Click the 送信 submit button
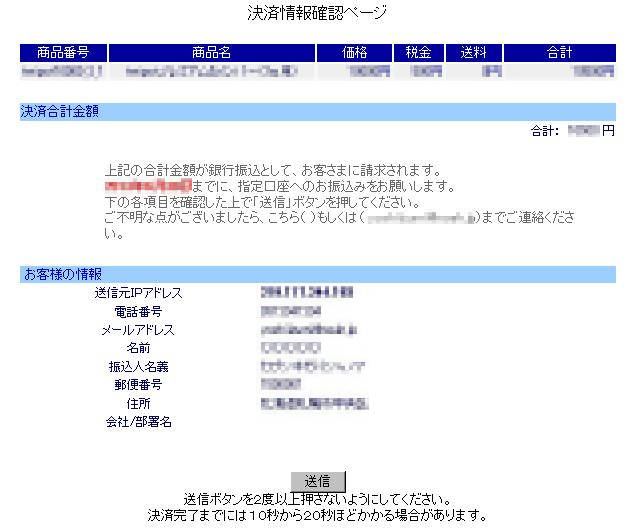636x529 pixels. tap(318, 481)
